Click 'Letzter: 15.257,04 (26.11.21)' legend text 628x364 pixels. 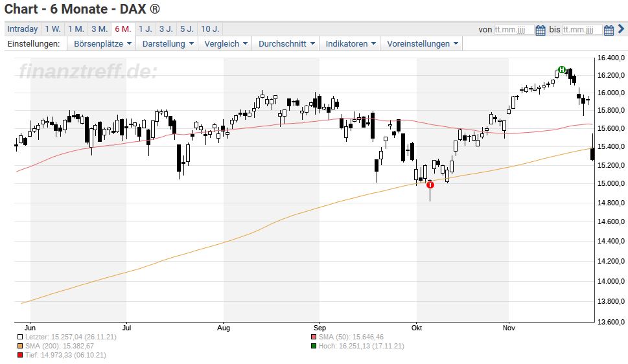(x=71, y=337)
